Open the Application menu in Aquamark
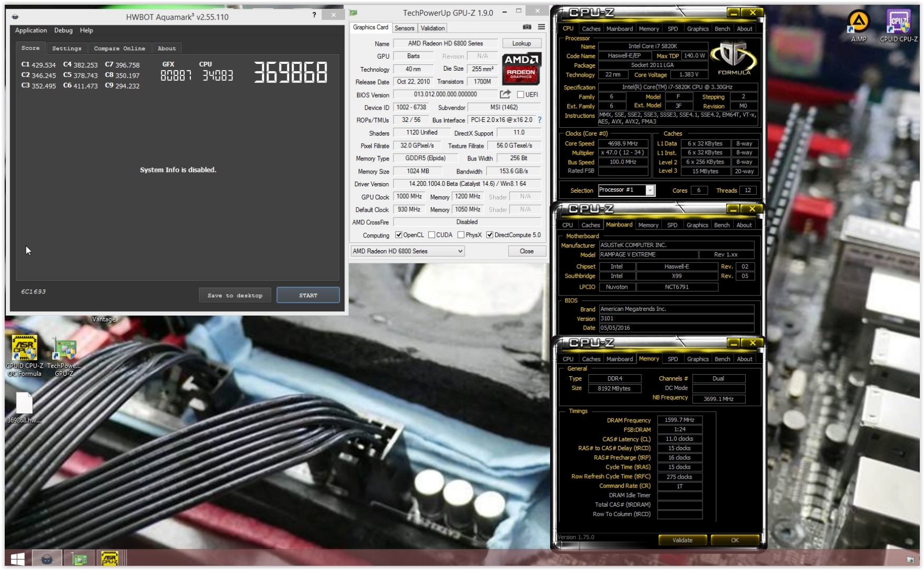The width and height of the screenshot is (924, 570). (x=31, y=31)
